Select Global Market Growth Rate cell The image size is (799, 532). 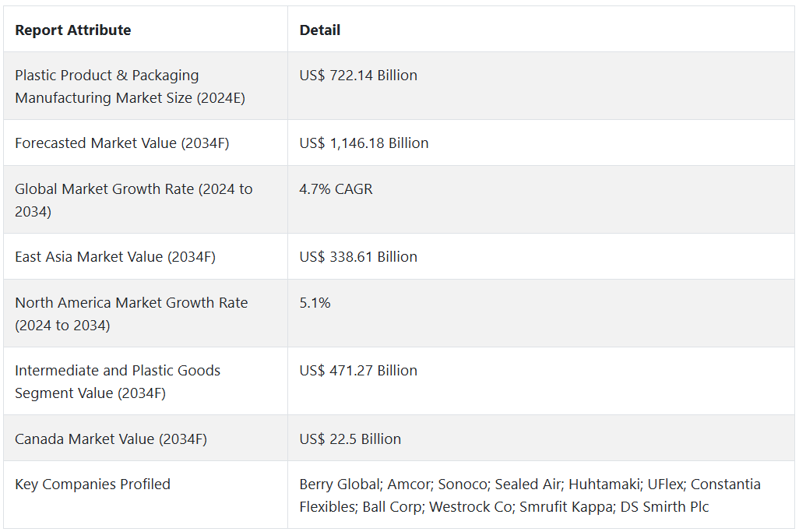pos(133,200)
